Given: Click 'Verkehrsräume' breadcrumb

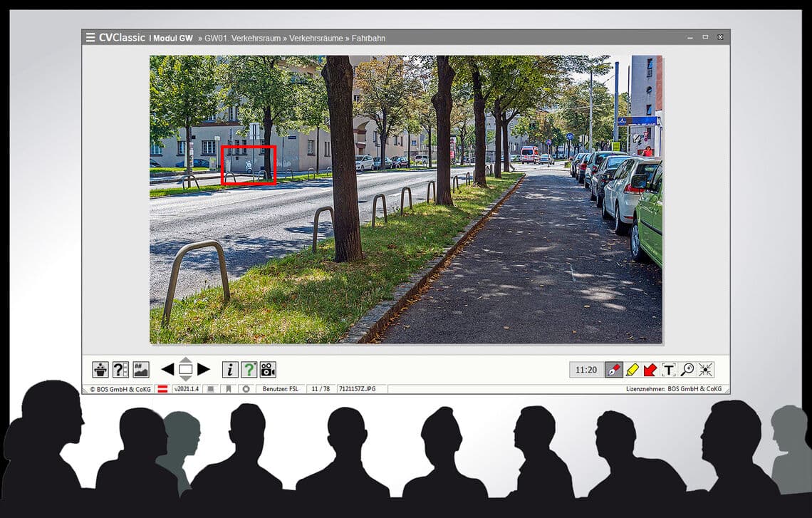Looking at the screenshot, I should point(316,38).
